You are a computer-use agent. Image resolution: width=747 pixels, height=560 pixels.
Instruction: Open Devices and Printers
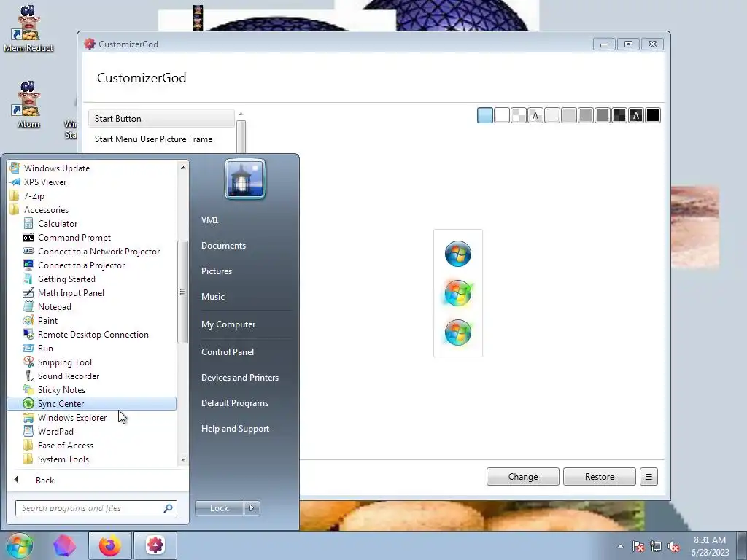click(239, 378)
